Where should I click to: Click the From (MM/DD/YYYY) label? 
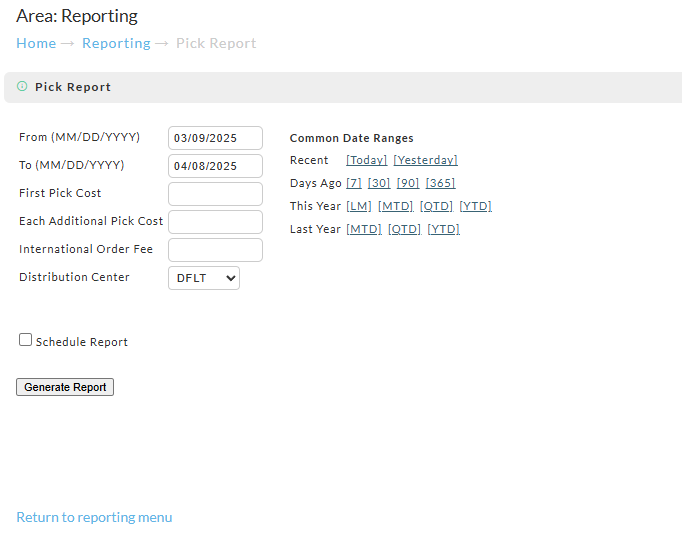(80, 137)
